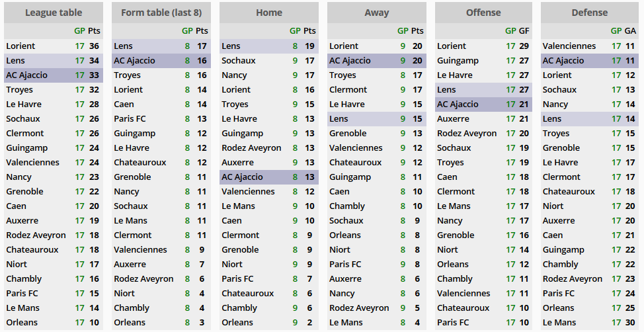Open Paris FC in the Form table

(x=130, y=119)
